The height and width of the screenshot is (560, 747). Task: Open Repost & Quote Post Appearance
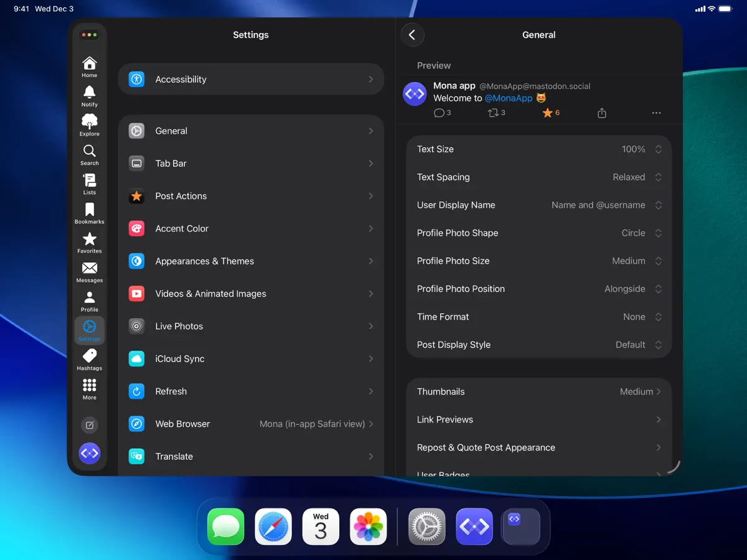point(539,448)
